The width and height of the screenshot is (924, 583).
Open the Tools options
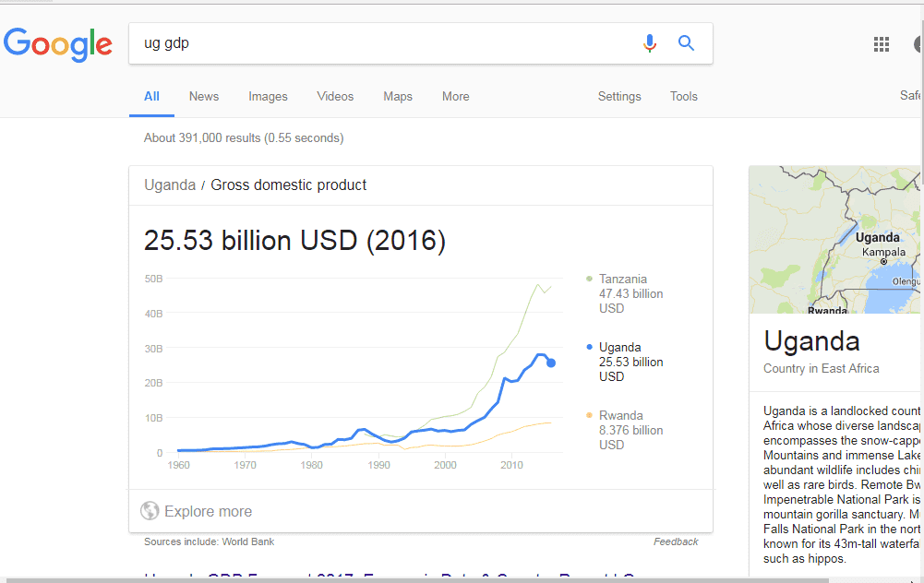(x=684, y=97)
